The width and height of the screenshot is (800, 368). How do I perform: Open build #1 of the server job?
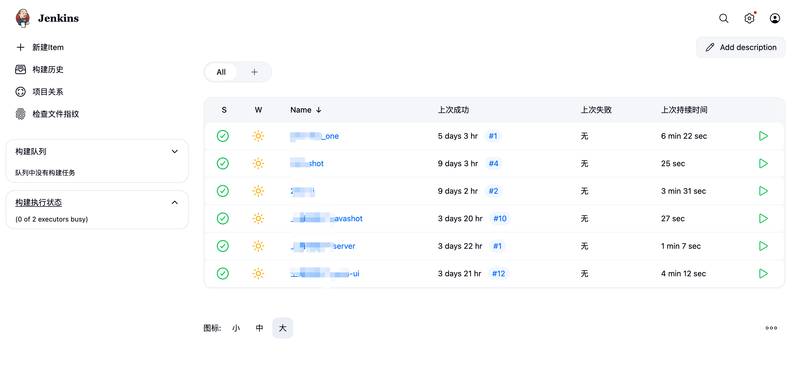[x=497, y=246]
